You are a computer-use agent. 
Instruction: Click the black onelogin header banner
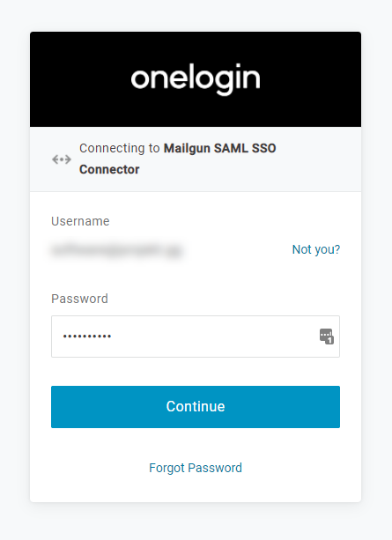(x=196, y=79)
